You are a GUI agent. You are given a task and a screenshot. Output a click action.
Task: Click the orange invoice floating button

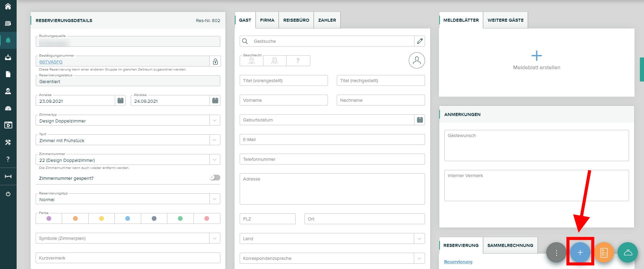coord(604,252)
